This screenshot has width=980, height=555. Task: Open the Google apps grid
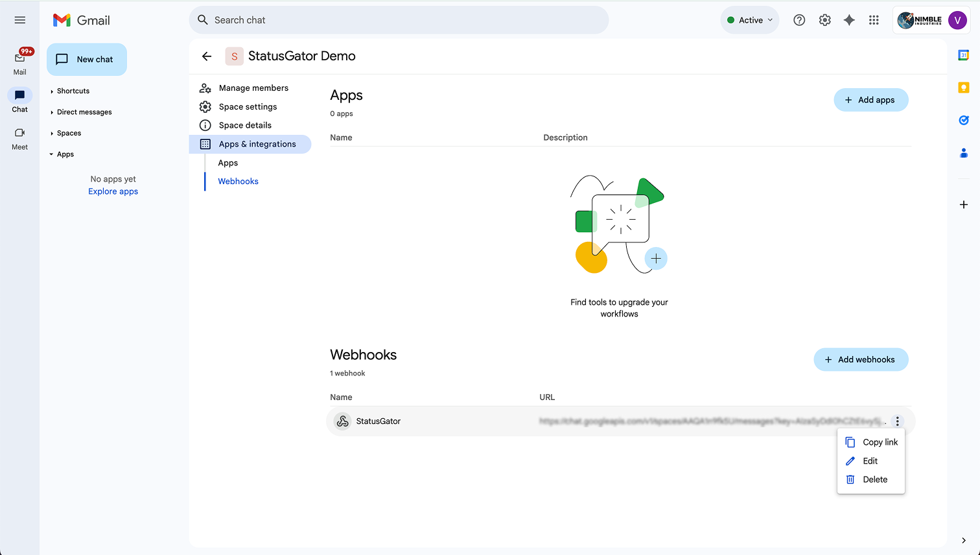(874, 20)
